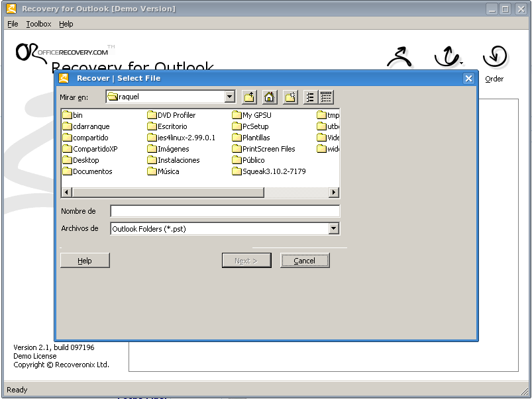Screen dimensions: 532x399
Task: Select the 'cdarranque' folder
Action: coord(86,126)
